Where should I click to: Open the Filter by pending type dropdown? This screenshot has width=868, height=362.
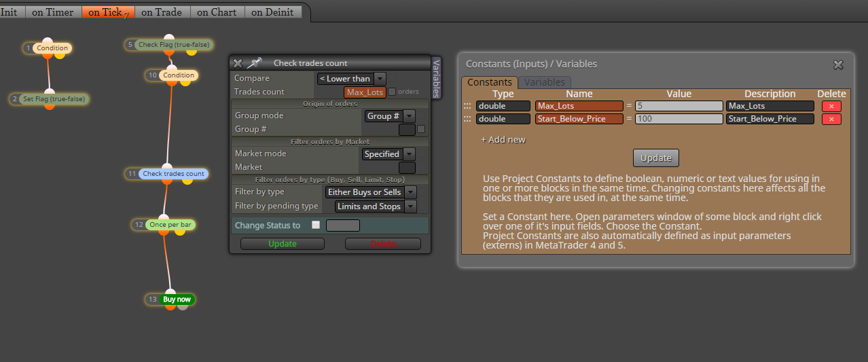click(x=375, y=206)
